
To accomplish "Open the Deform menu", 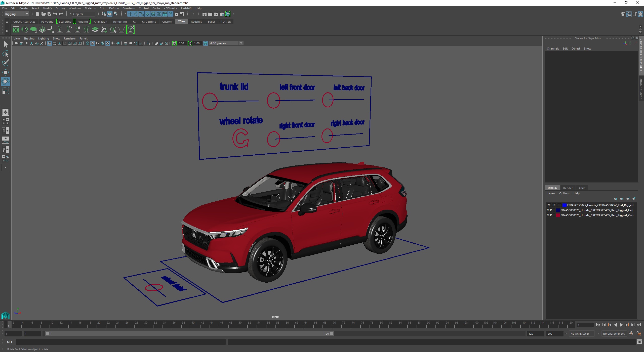I will coord(114,8).
